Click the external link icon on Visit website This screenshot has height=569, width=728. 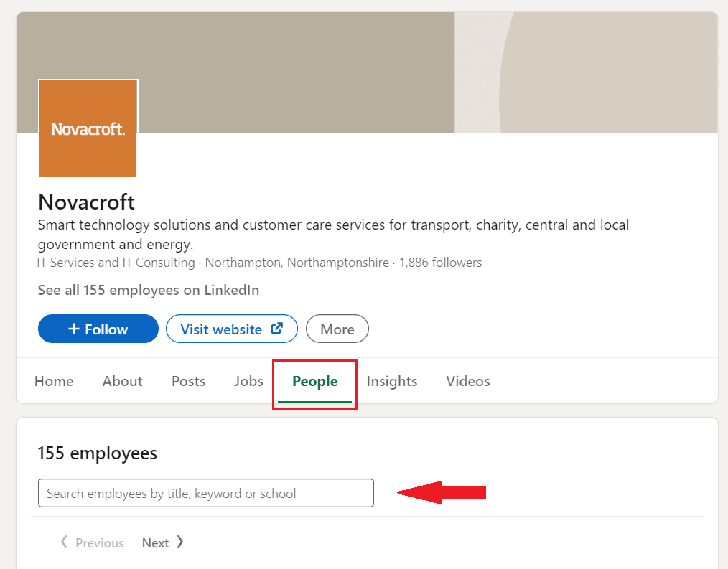coord(276,329)
